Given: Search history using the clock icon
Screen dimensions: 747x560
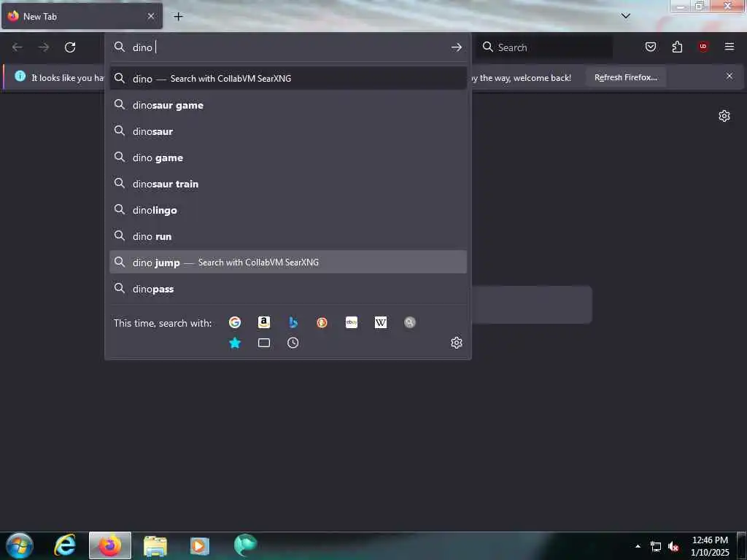Looking at the screenshot, I should [x=293, y=343].
